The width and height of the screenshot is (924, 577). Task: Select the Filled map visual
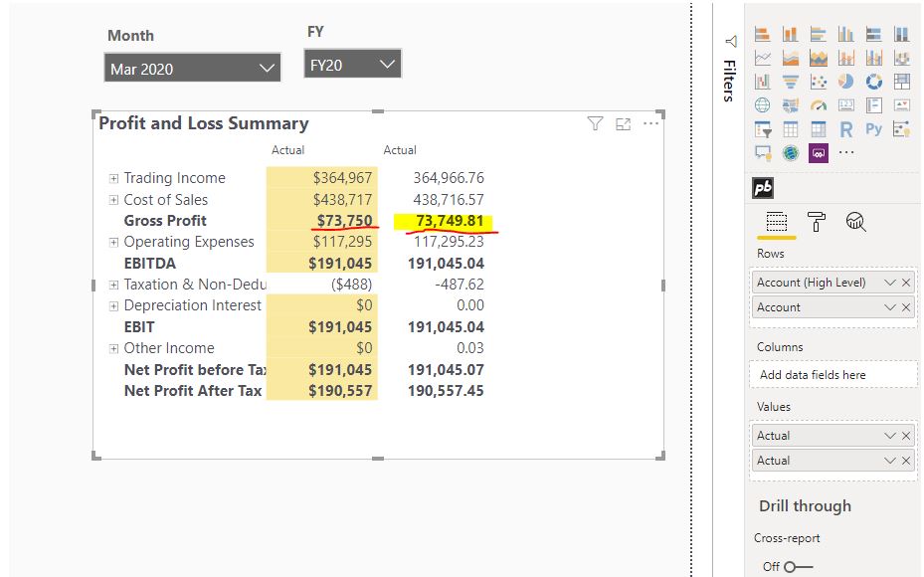[x=791, y=104]
